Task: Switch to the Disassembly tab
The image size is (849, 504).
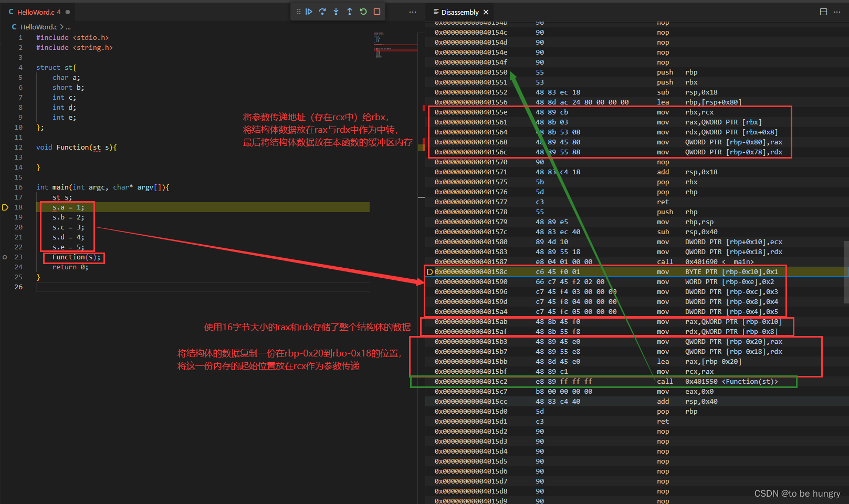Action: [460, 12]
